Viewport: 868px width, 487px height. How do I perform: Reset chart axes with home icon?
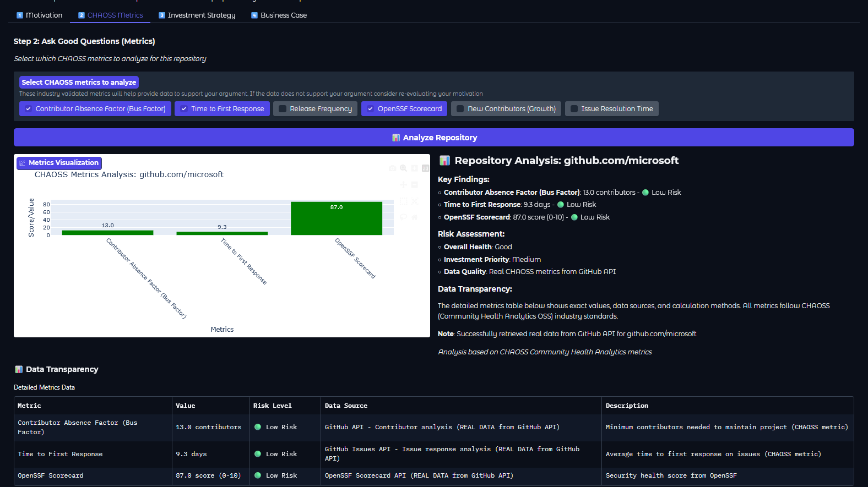(415, 217)
